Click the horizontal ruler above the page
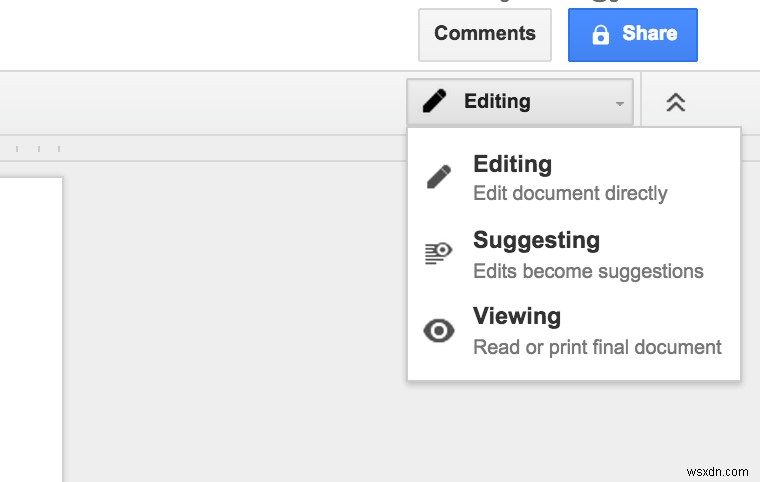This screenshot has width=760, height=482. coord(200,149)
